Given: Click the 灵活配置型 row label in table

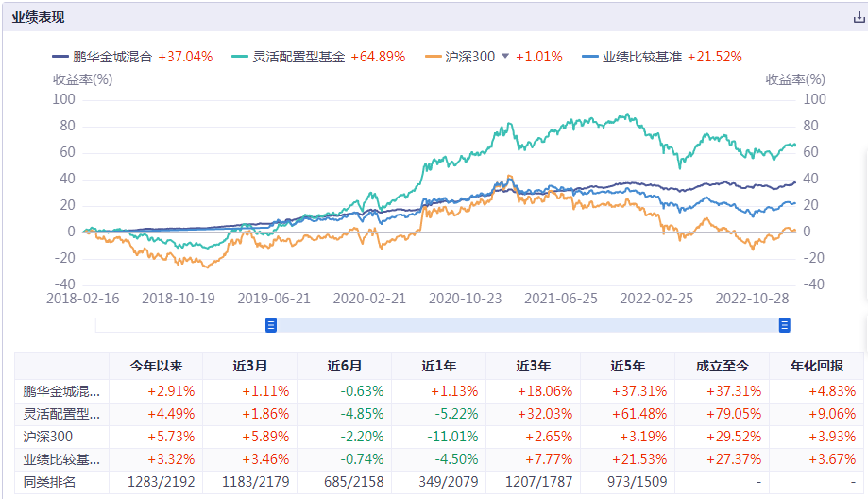Looking at the screenshot, I should click(x=60, y=414).
